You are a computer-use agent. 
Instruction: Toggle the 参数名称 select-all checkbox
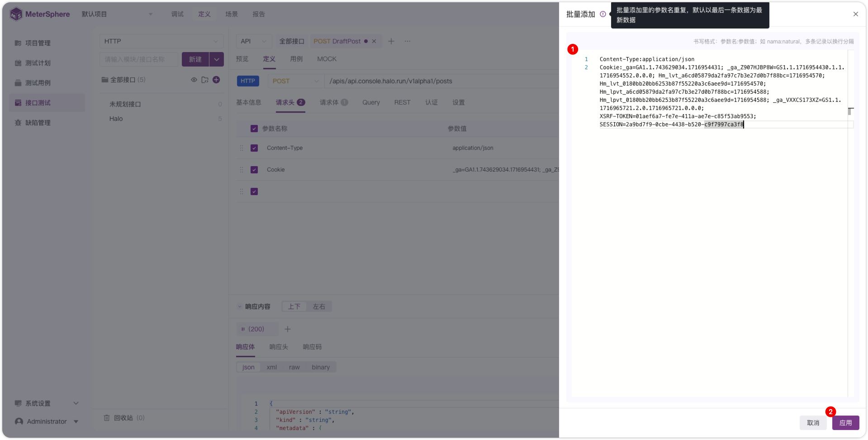coord(254,129)
